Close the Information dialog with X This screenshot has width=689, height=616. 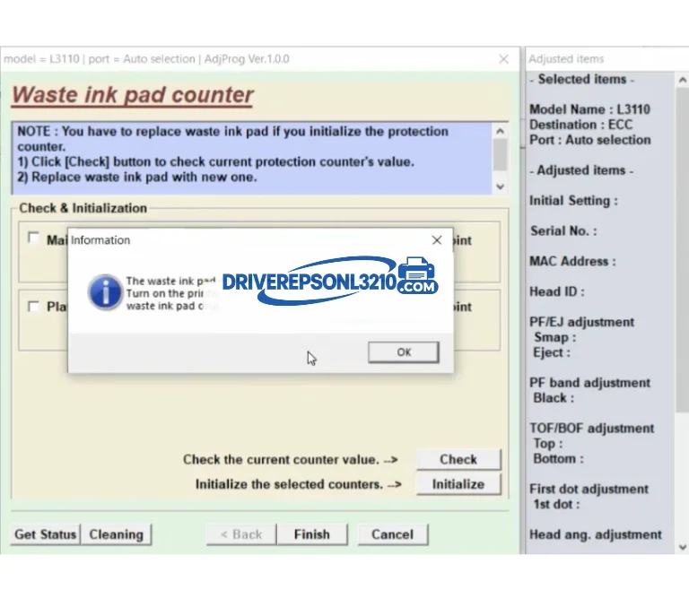437,240
